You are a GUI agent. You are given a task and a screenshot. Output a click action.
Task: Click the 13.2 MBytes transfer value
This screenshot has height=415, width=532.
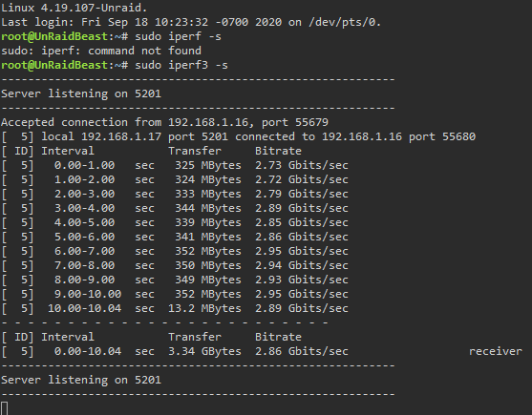coord(205,308)
